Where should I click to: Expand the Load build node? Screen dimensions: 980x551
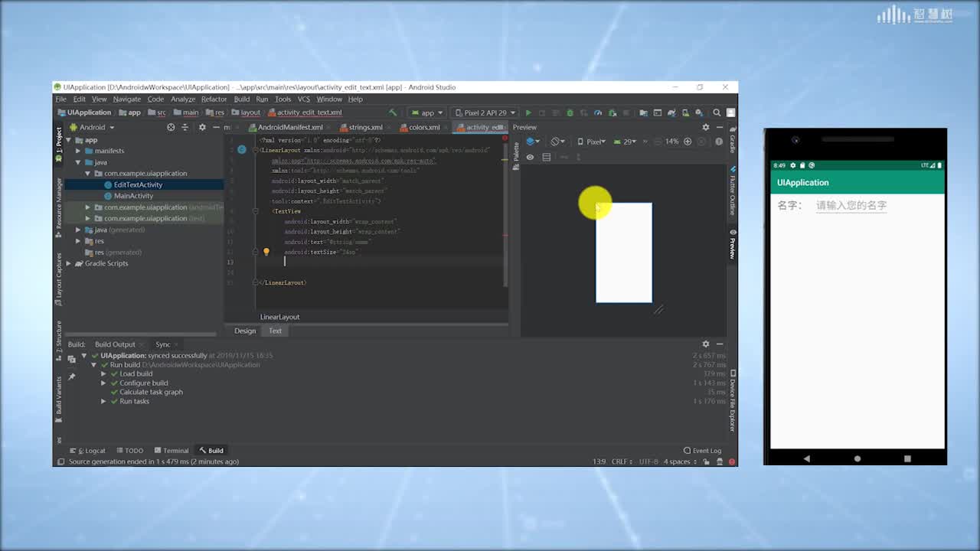[x=103, y=374]
